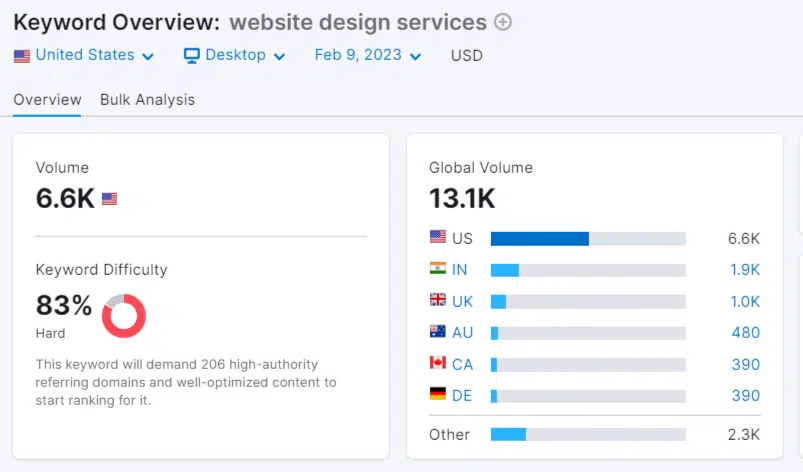Click the plus icon beside keyword title
The image size is (803, 472).
click(x=503, y=22)
